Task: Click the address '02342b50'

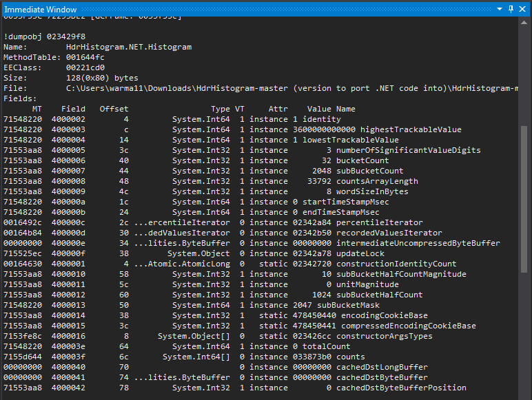Action: pos(312,233)
